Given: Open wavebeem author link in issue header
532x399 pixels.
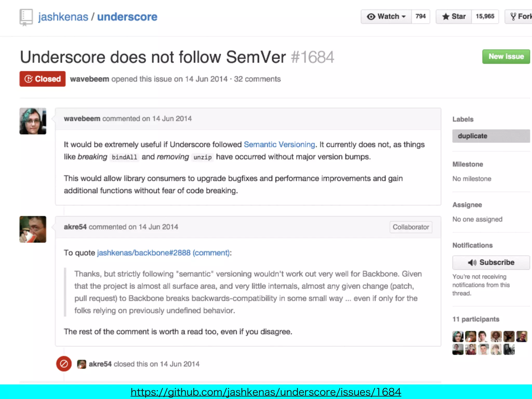Looking at the screenshot, I should point(89,79).
